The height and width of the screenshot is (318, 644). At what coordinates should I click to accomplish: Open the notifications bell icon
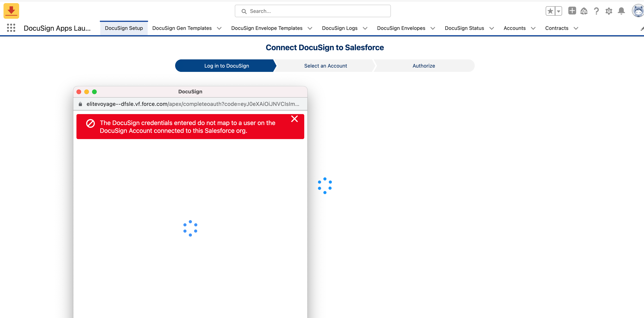(621, 11)
